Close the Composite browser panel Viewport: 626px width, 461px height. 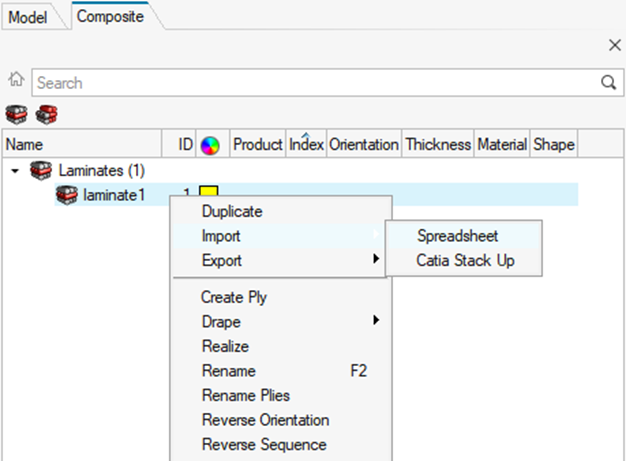click(x=615, y=46)
